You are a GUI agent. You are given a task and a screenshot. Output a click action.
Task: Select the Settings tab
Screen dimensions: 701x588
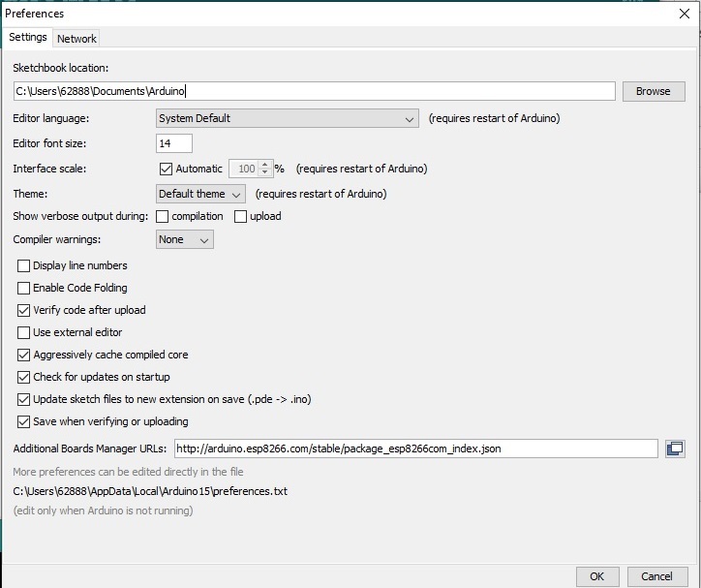[28, 37]
